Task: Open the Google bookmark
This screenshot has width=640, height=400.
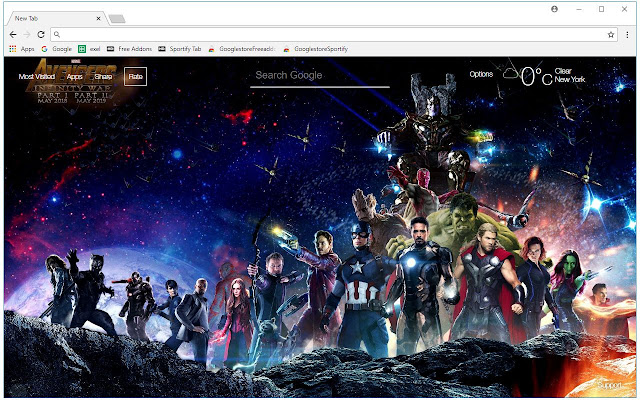Action: click(x=57, y=49)
